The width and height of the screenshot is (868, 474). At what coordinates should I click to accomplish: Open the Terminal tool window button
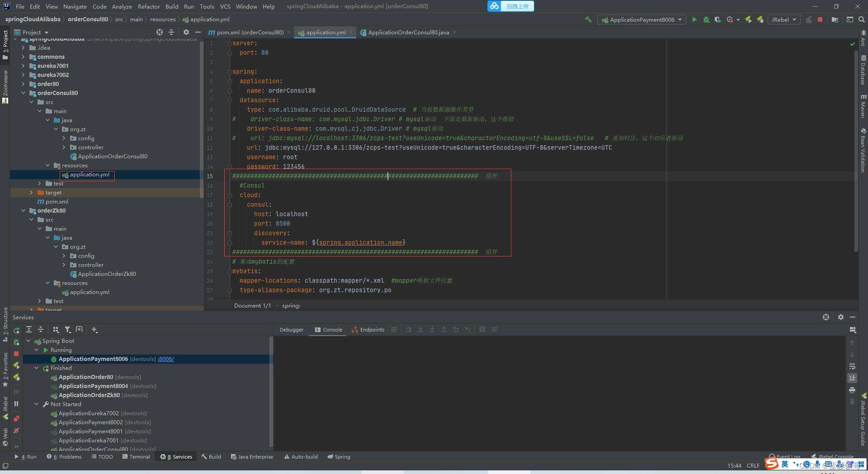[136, 457]
